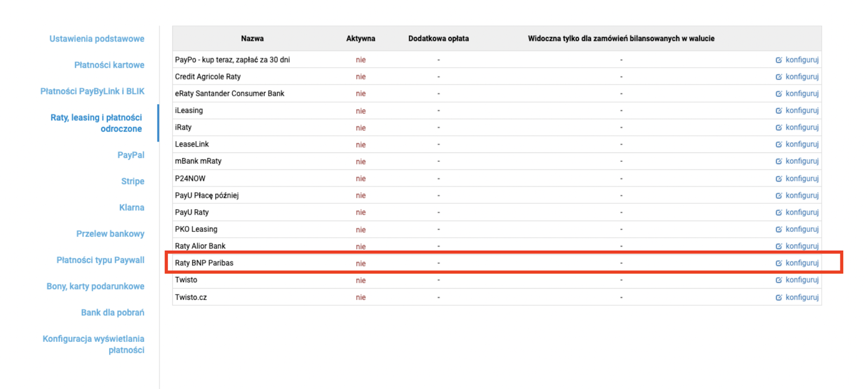Open Bony, karty podarunkowe section
This screenshot has height=389, width=868.
pyautogui.click(x=95, y=286)
